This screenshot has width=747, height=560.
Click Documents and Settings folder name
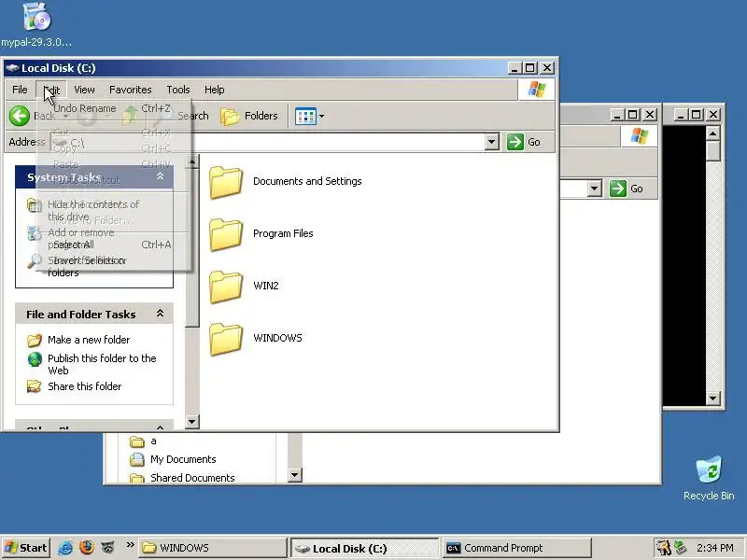point(307,181)
